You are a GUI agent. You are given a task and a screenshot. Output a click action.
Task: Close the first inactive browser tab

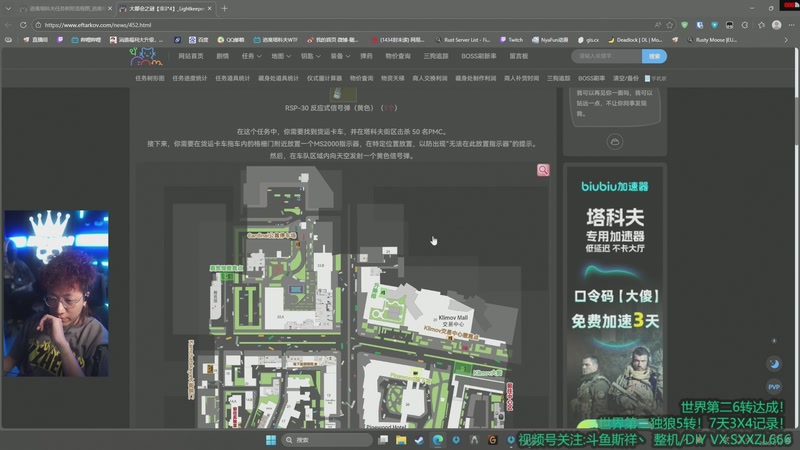pos(110,9)
